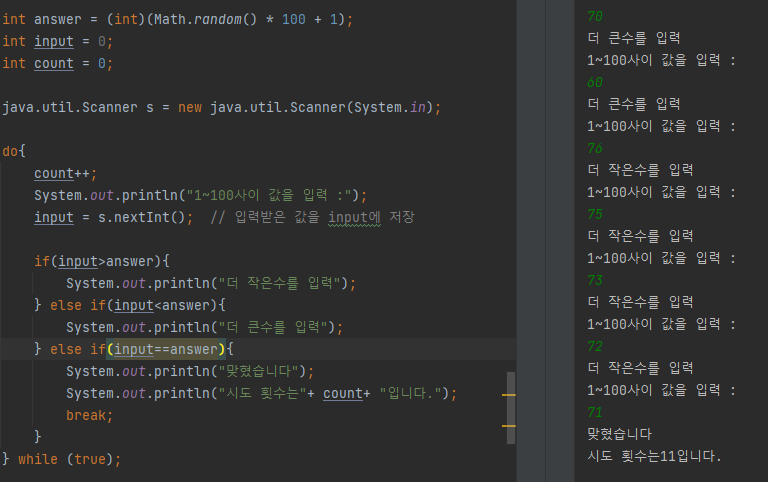The height and width of the screenshot is (482, 768).
Task: Click console input value 72
Action: click(x=595, y=346)
